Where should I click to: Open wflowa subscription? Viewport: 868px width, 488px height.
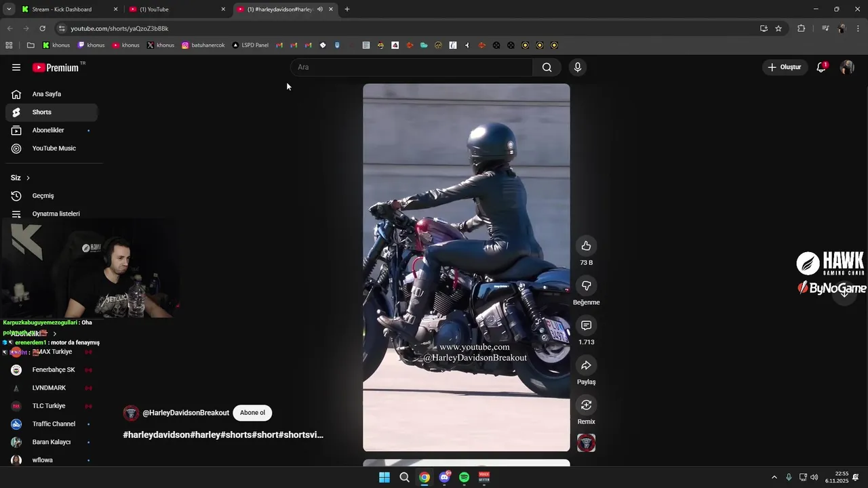pos(52,460)
